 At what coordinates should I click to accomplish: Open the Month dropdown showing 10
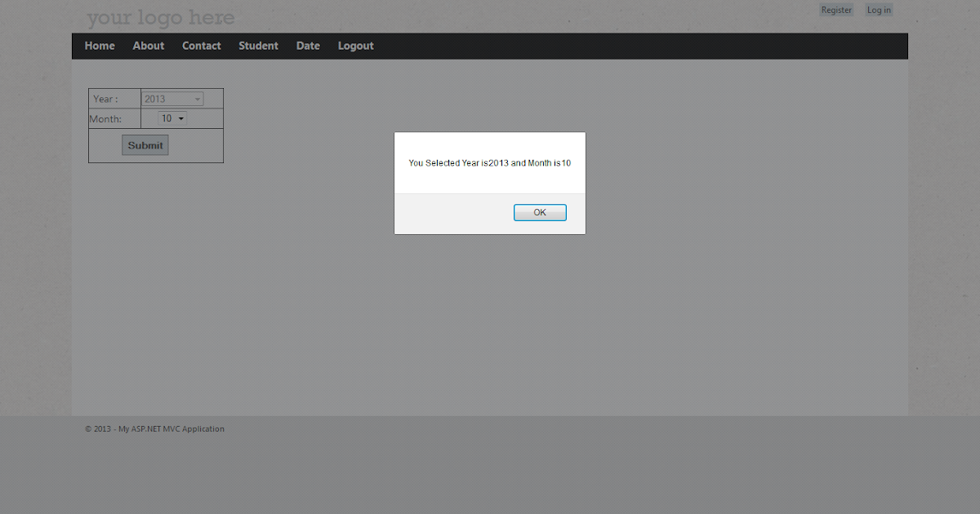[x=170, y=117]
